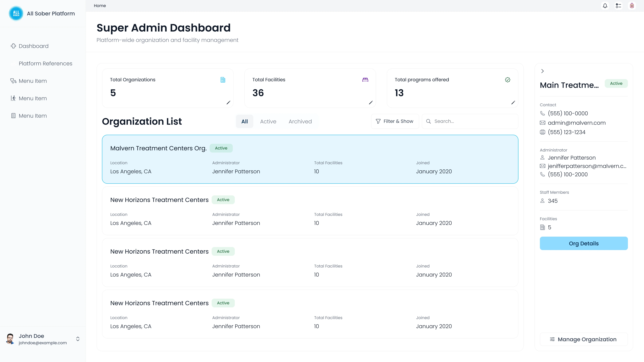
Task: Click the Super Admin Dashboard heading
Action: (x=164, y=28)
